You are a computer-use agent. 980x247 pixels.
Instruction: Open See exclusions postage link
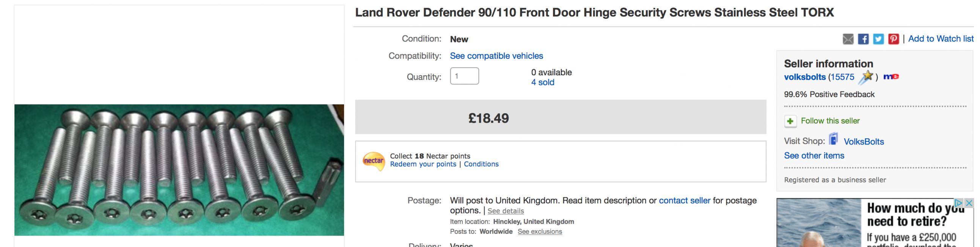tap(539, 232)
